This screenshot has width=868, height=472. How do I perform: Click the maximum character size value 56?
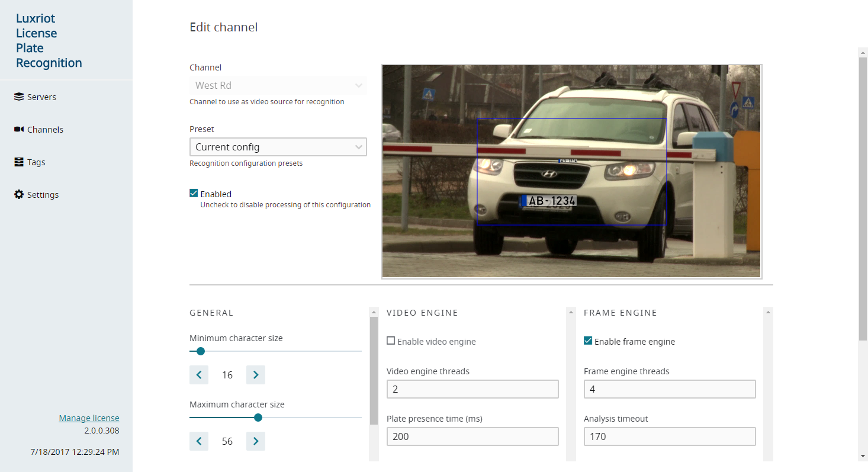coord(227,441)
